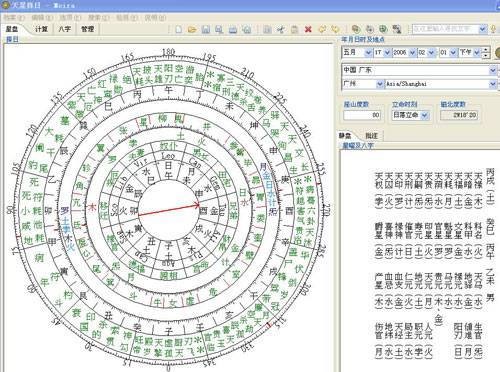Screen dimensions: 500x372
Task: Click the colored globe icon after the Redo separator
Action: pyautogui.click(x=356, y=29)
